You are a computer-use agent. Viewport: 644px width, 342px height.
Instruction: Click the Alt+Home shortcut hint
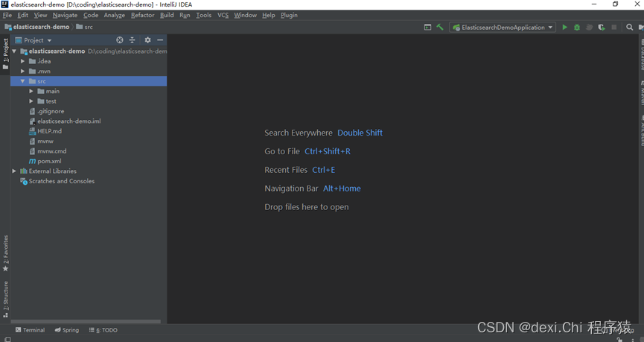coord(342,189)
